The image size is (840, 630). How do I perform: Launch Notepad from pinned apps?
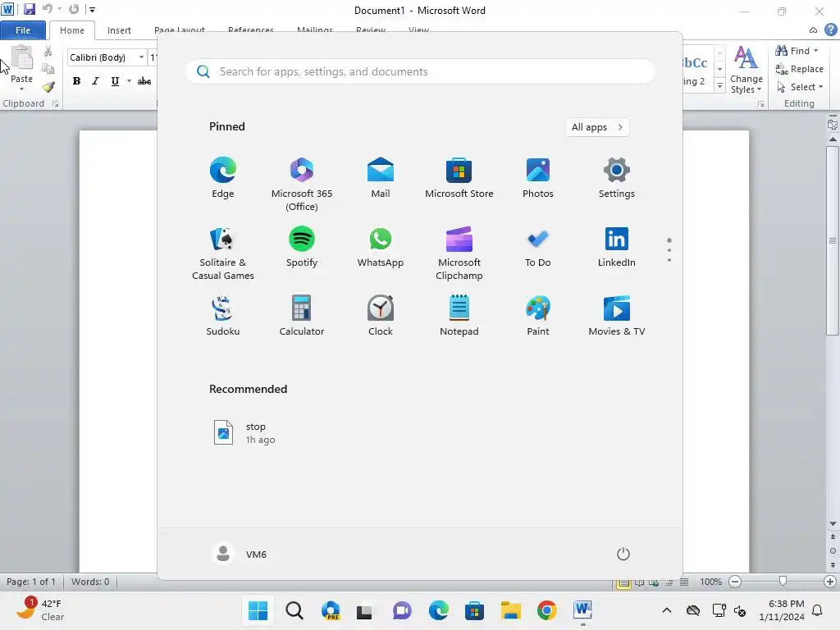tap(459, 316)
